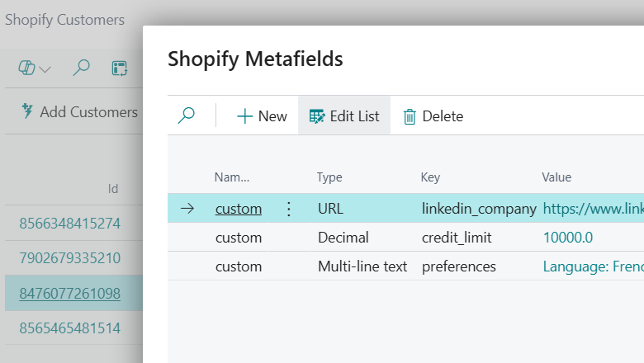Click the Shopify Metafields dialog title
The image size is (644, 363).
tap(255, 59)
